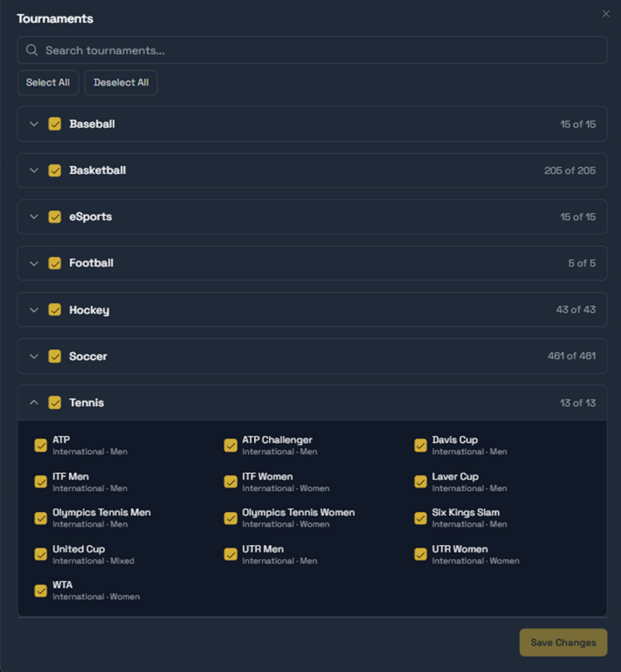
Task: Expand the Baseball category chevron
Action: (34, 125)
